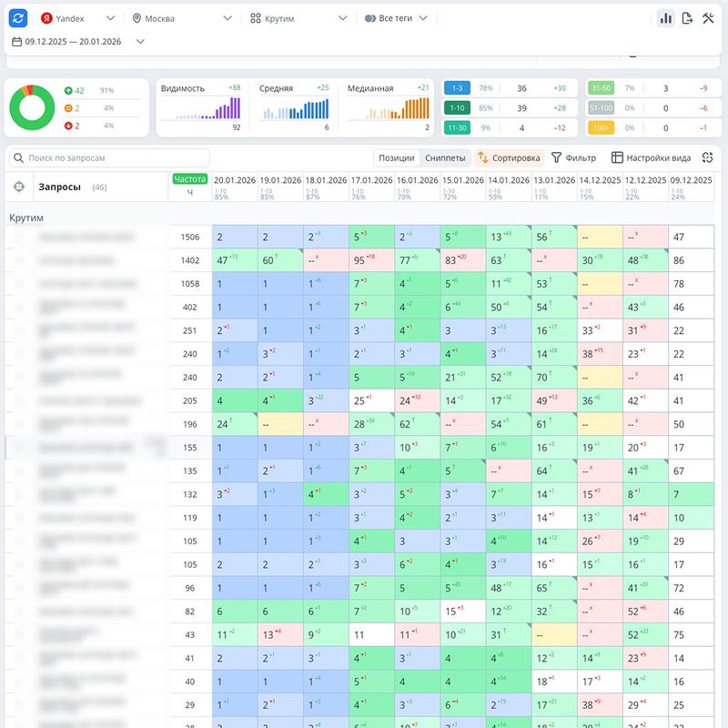Click the dashed-circle icon after Настройки вида
Image resolution: width=728 pixels, height=728 pixels.
pyautogui.click(x=708, y=157)
